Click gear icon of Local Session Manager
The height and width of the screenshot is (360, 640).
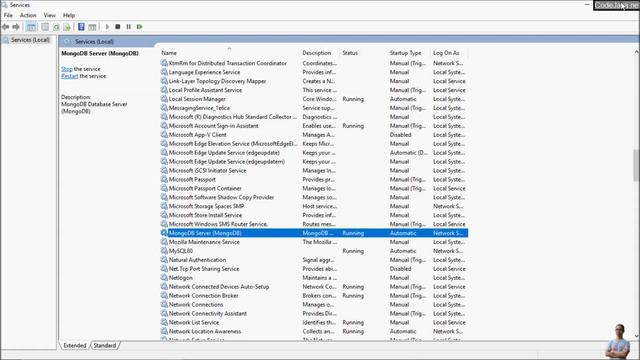(164, 99)
